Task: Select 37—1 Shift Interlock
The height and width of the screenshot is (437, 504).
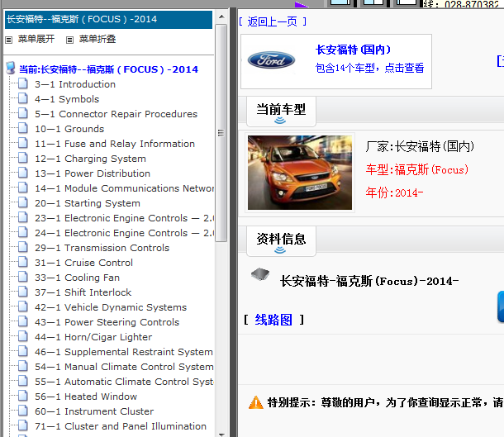Action: [83, 292]
